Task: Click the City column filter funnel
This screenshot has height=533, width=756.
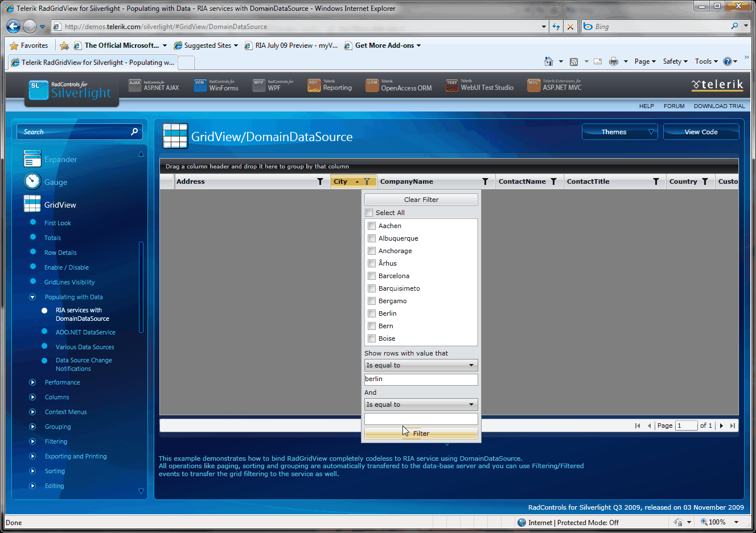Action: pos(367,181)
